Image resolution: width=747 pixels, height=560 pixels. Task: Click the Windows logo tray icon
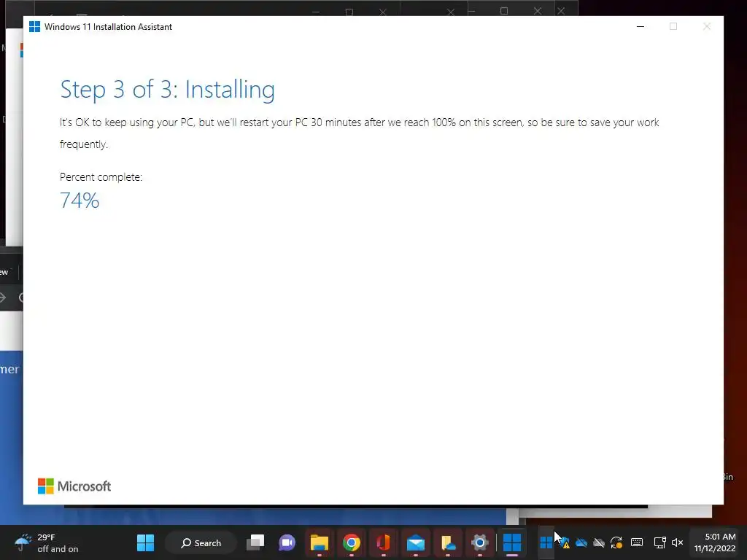pyautogui.click(x=546, y=542)
